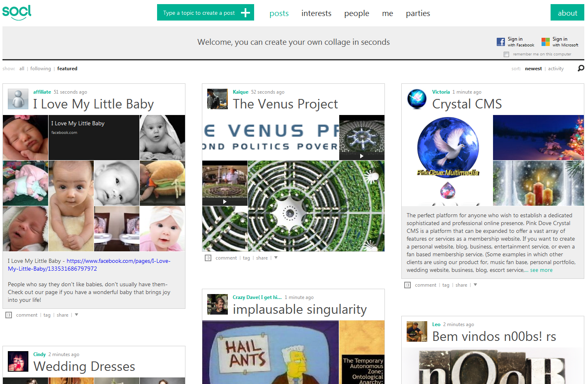Click the plus icon to create a post
588x384 pixels.
tap(245, 13)
